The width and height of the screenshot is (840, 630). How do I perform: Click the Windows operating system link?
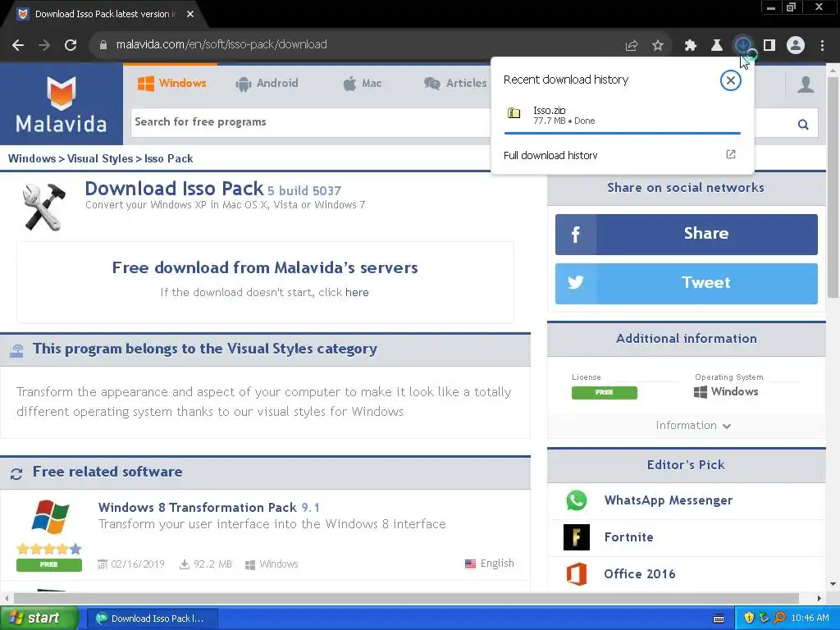726,391
